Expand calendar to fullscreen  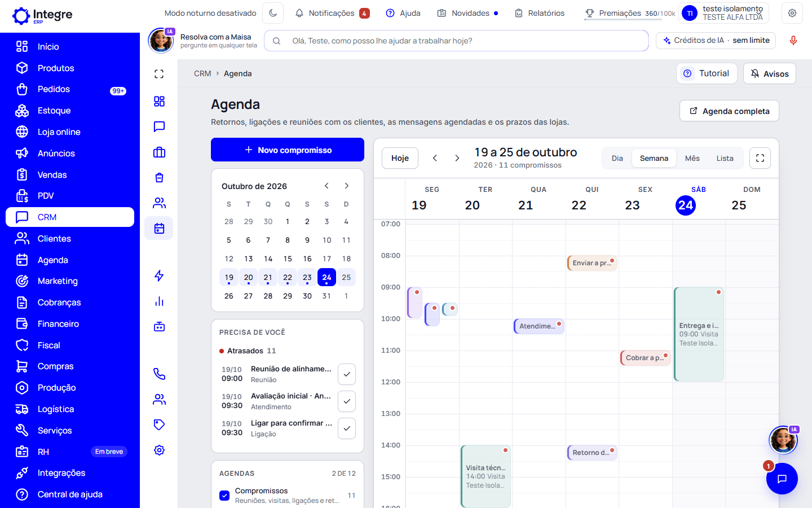[760, 158]
